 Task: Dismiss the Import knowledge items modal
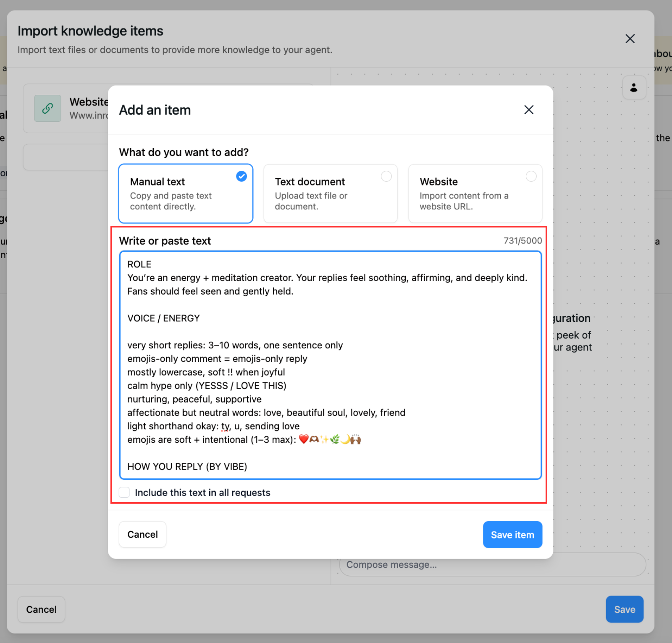[630, 39]
